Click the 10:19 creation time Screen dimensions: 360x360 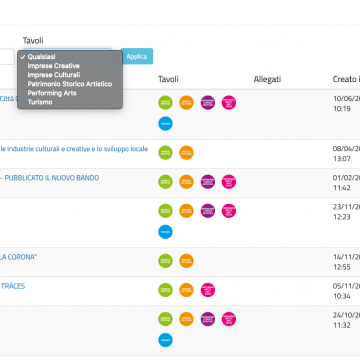coord(342,108)
